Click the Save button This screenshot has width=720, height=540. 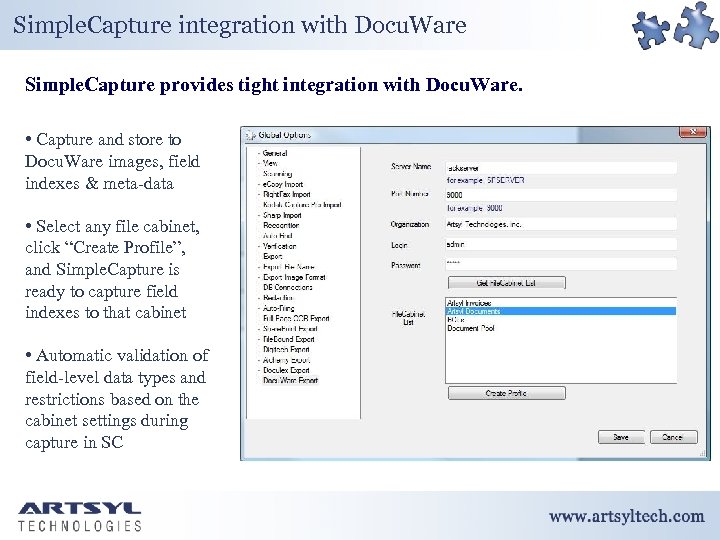(x=621, y=437)
